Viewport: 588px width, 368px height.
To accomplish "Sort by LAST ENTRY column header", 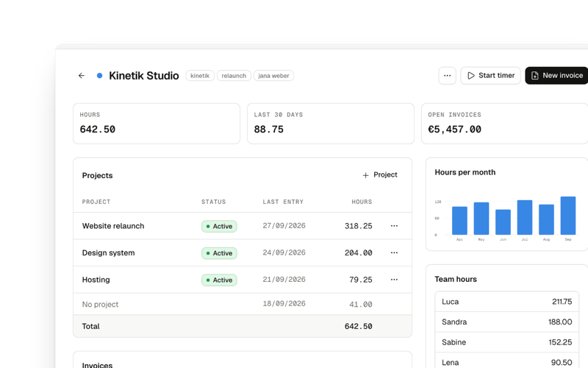I will click(283, 202).
